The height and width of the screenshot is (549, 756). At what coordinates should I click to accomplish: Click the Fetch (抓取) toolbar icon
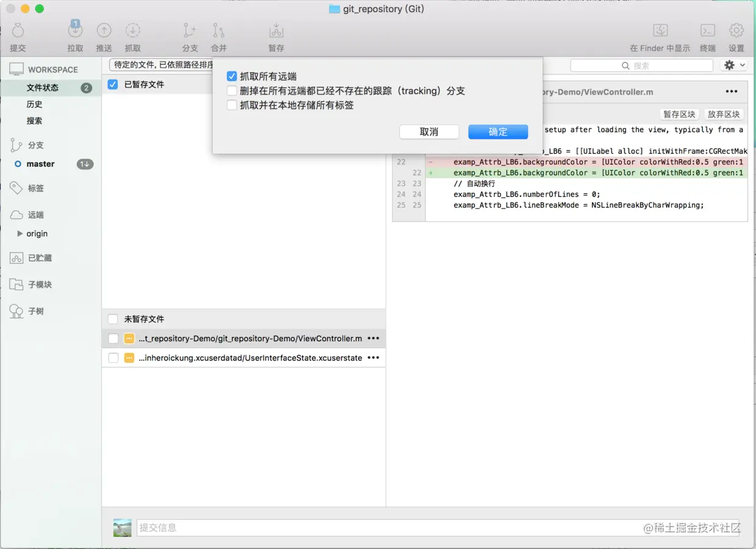pyautogui.click(x=133, y=30)
